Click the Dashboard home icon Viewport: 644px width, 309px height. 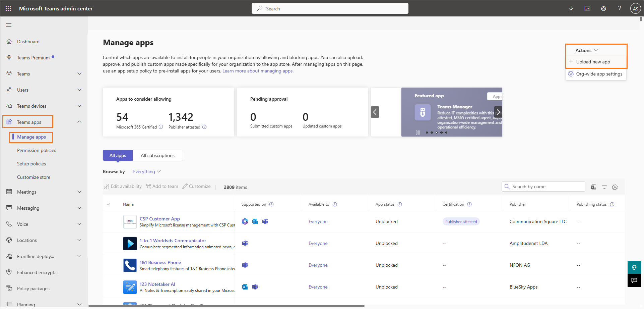pyautogui.click(x=9, y=42)
